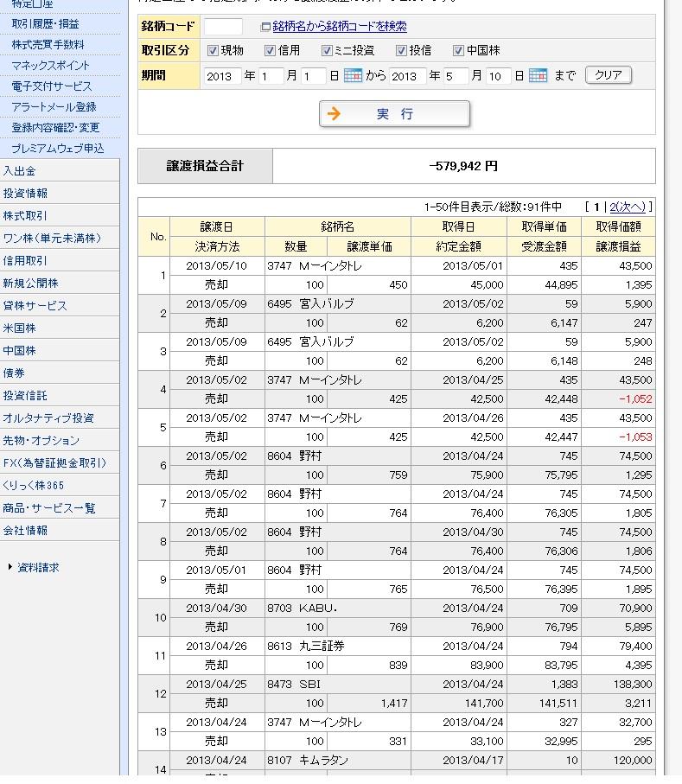Open 銘柄名から銘柄コードを検索 link

tap(340, 27)
